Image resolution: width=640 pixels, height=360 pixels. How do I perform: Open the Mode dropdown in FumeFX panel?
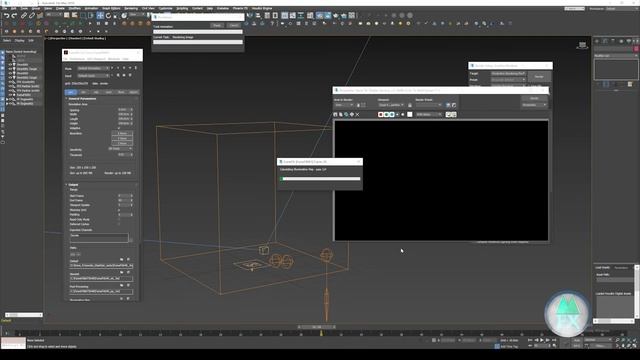(x=93, y=68)
